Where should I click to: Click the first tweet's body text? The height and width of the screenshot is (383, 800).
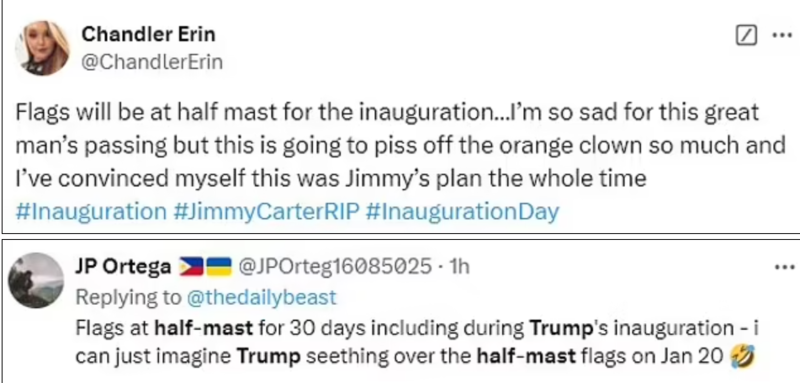(x=401, y=146)
